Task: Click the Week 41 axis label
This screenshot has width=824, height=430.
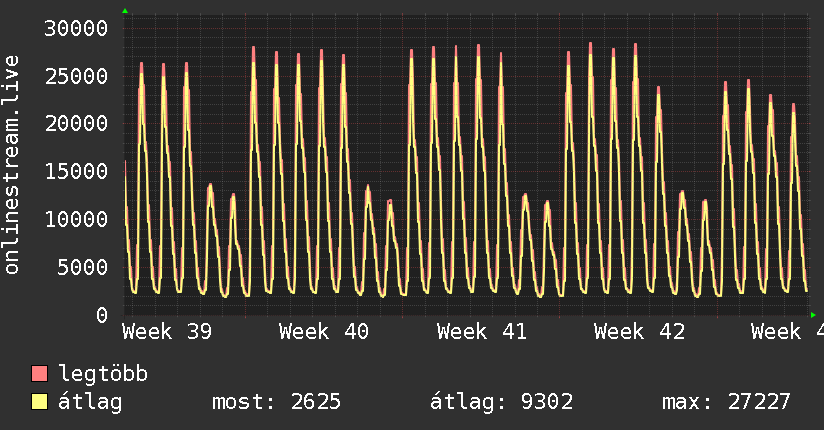Action: coord(481,332)
